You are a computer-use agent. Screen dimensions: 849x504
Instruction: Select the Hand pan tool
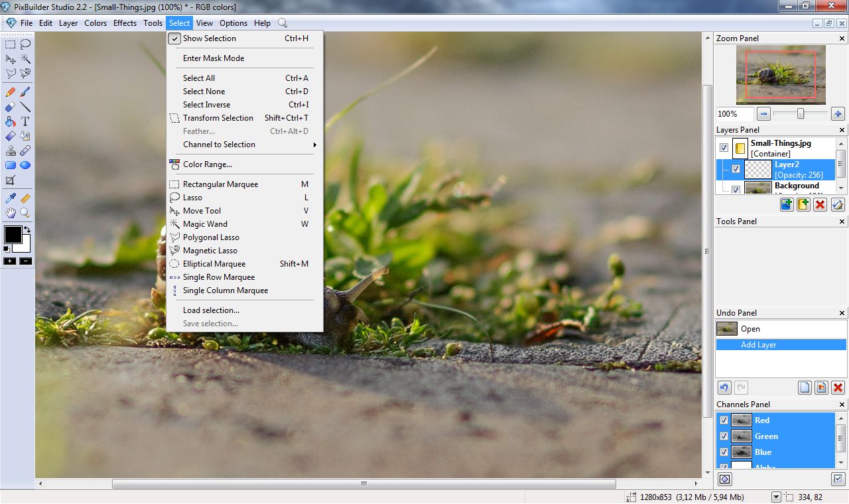(x=11, y=213)
